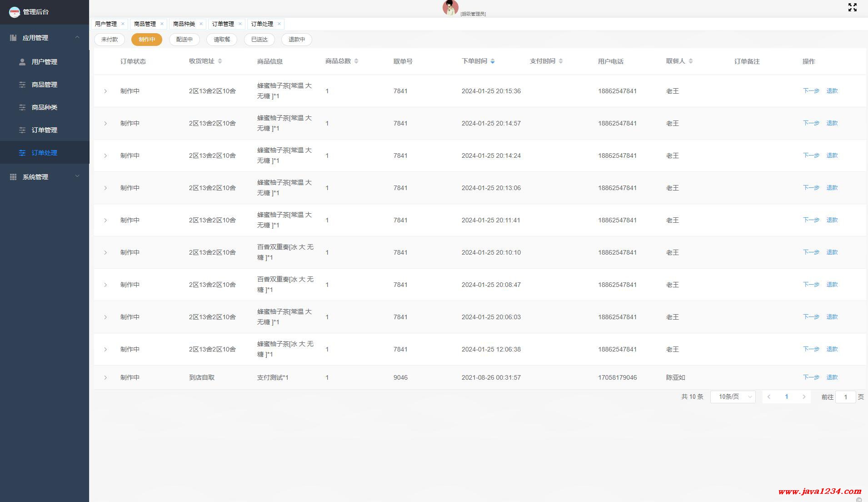Screen dimensions: 868x502
Task: Open the 10条/页 page size dropdown
Action: (x=733, y=397)
